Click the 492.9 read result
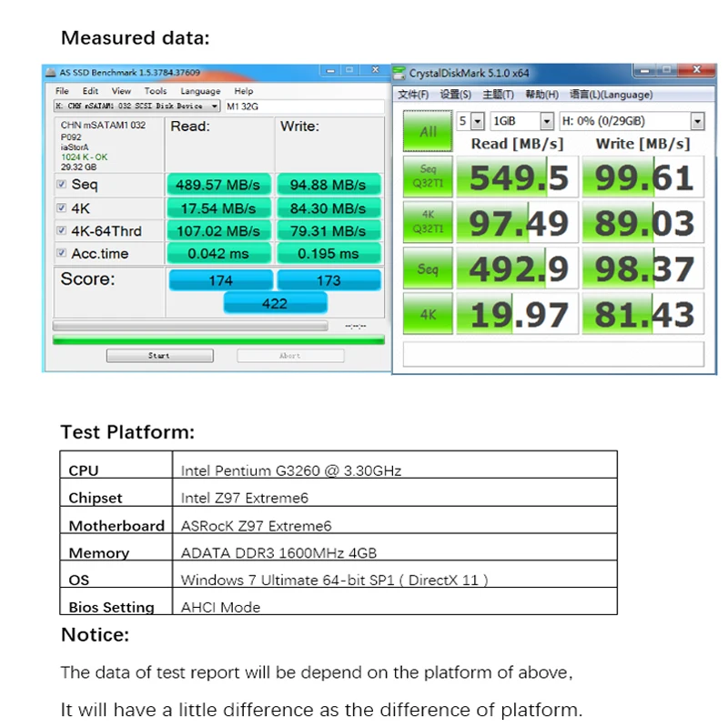This screenshot has width=728, height=728. click(517, 268)
